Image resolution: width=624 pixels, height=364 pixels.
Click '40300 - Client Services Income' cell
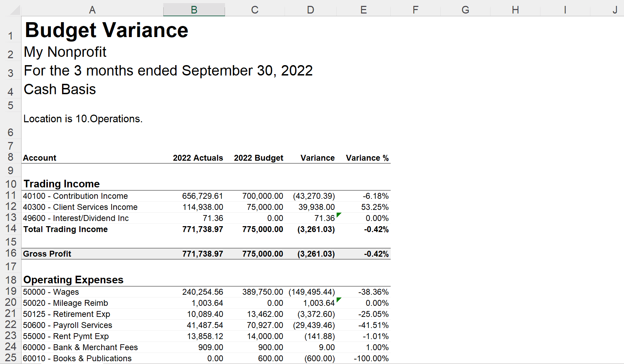point(80,207)
